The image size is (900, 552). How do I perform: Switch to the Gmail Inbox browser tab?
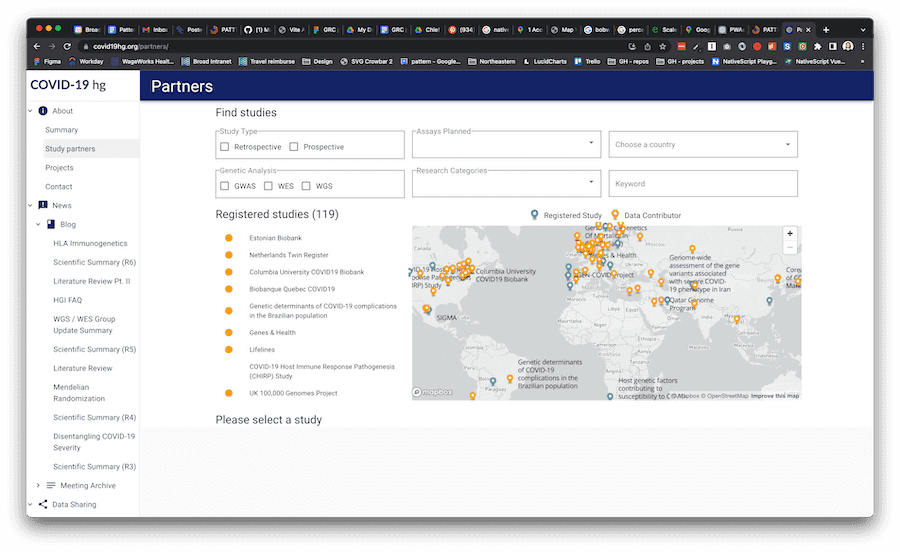coord(155,30)
